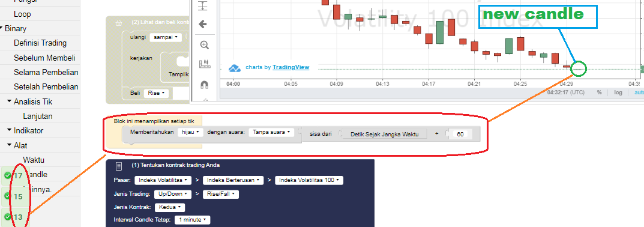The image size is (644, 227).
Task: Click the 04:17 time axis label
Action: tap(429, 83)
